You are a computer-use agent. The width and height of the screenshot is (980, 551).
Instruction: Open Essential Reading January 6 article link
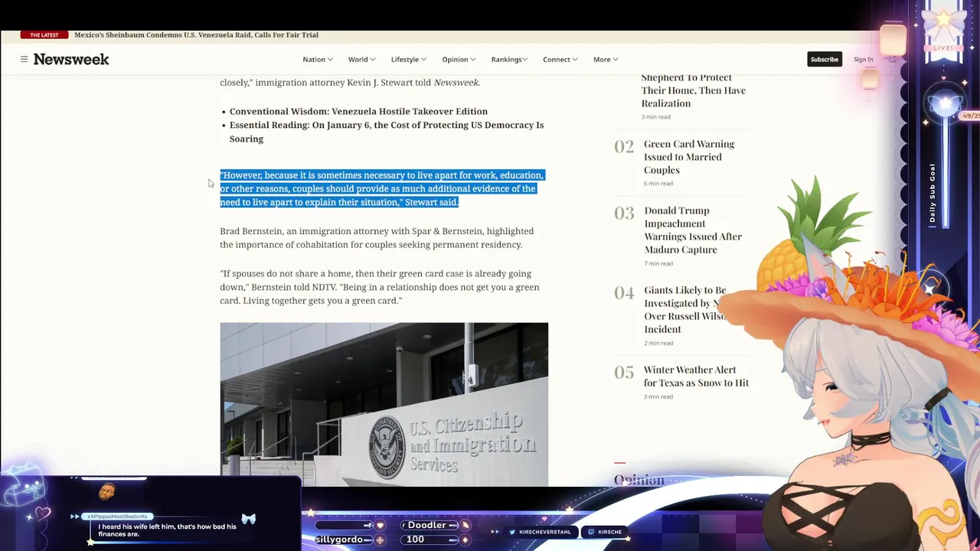tap(387, 132)
